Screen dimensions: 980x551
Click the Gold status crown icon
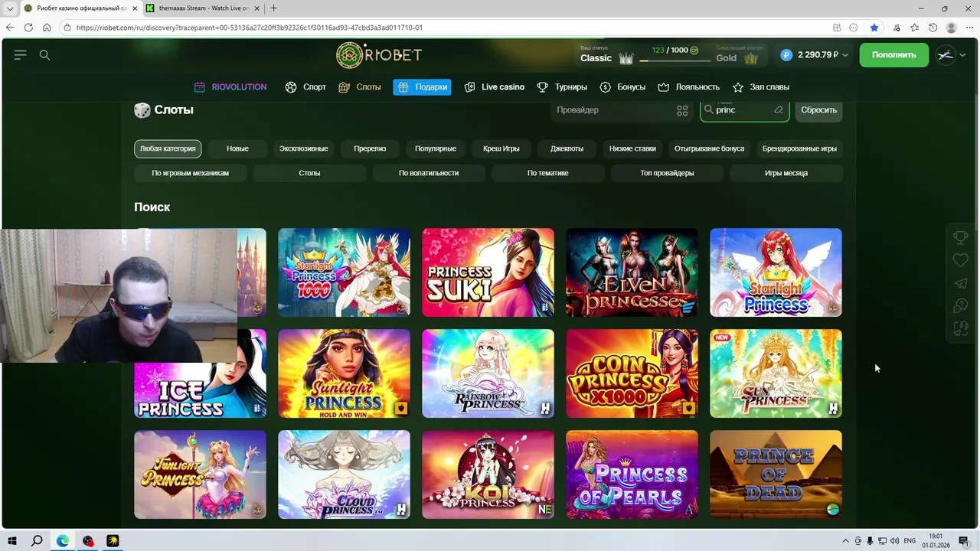(751, 58)
